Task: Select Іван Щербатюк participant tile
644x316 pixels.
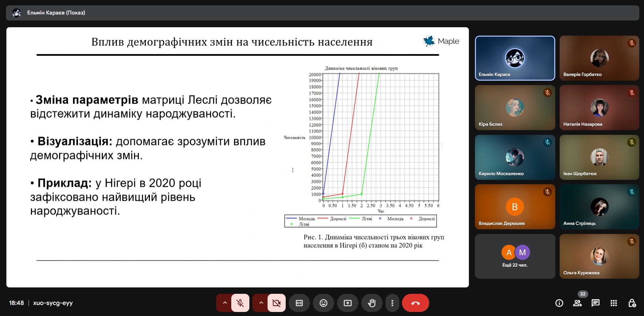Action: 599,157
